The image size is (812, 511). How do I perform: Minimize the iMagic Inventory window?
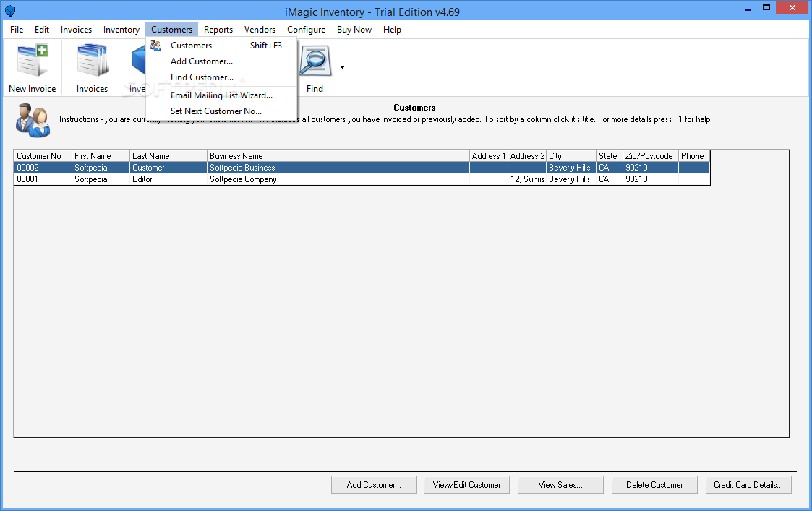point(748,8)
